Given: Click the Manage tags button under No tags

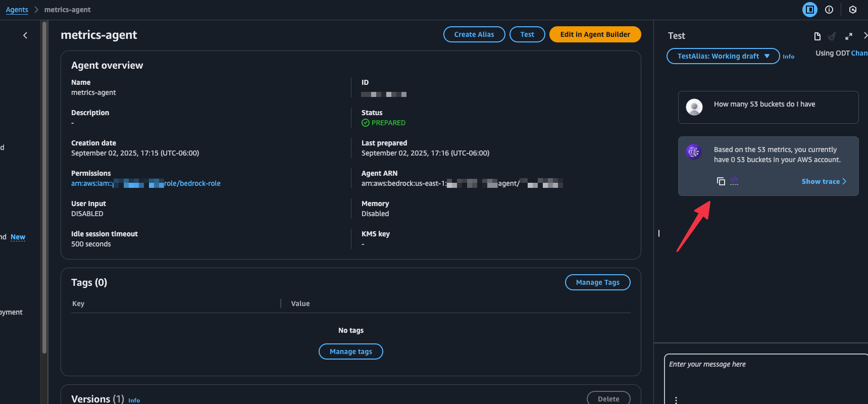Looking at the screenshot, I should coord(351,351).
